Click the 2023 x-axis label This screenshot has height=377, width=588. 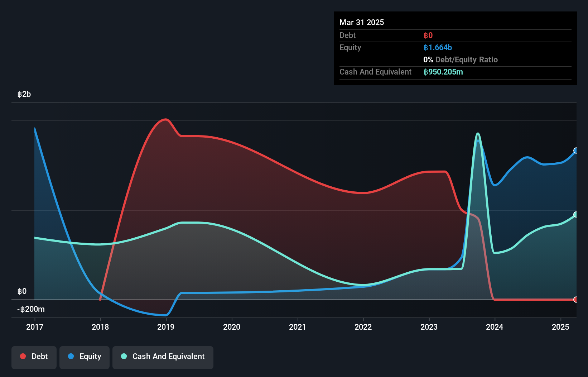click(x=429, y=327)
